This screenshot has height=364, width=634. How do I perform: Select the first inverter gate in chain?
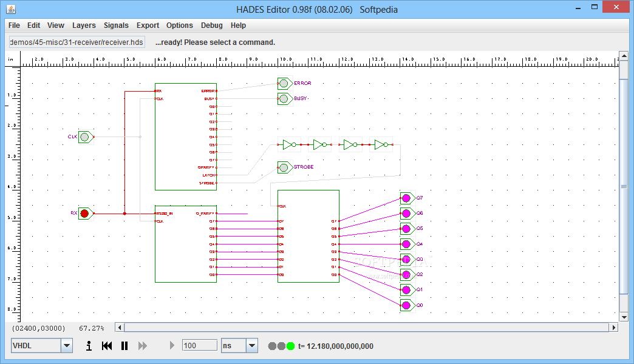(290, 144)
